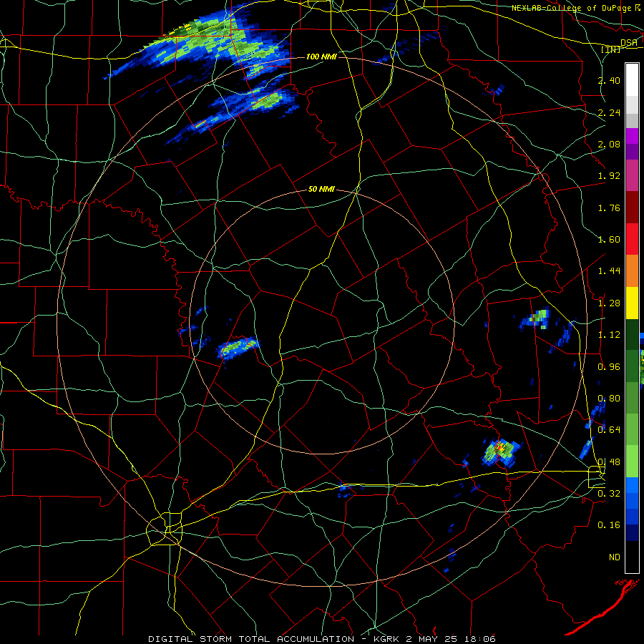The width and height of the screenshot is (644, 644).
Task: Pick the bright red swatch beside 1.60
Action: click(632, 239)
